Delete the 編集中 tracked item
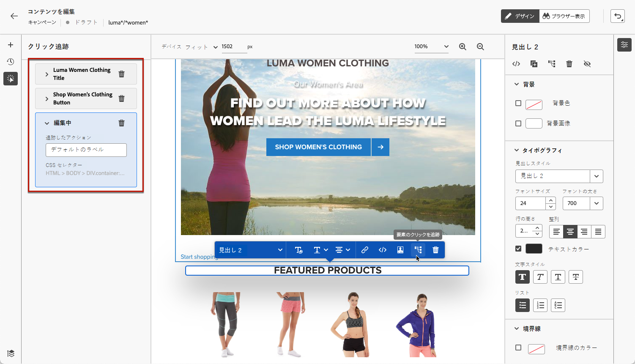 [x=122, y=123]
